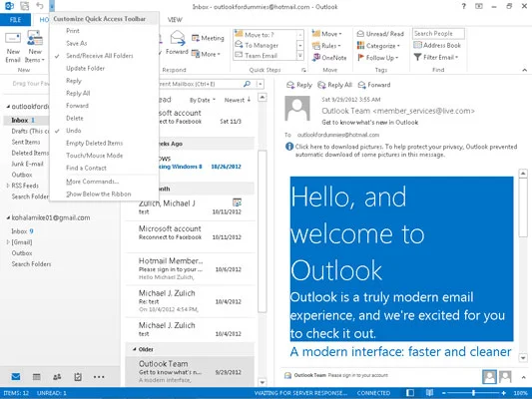Open the FILE tab
The width and height of the screenshot is (532, 399).
[x=15, y=20]
